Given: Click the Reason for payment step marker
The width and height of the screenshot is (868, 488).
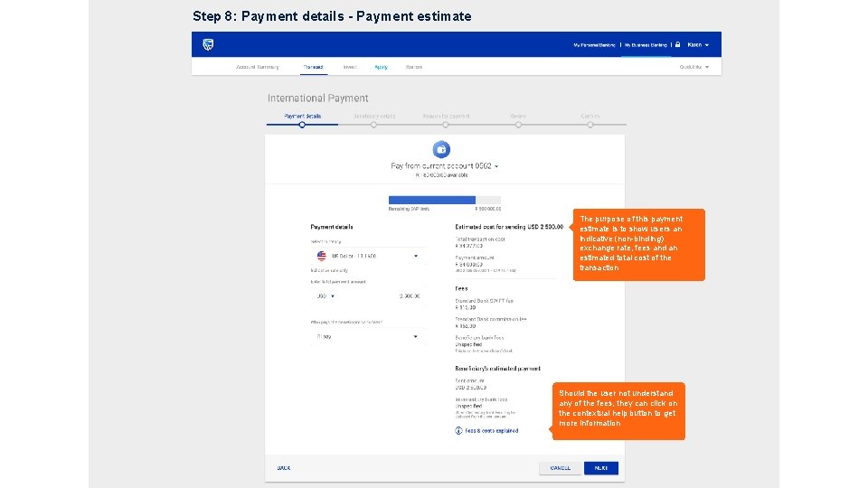Looking at the screenshot, I should pos(446,125).
